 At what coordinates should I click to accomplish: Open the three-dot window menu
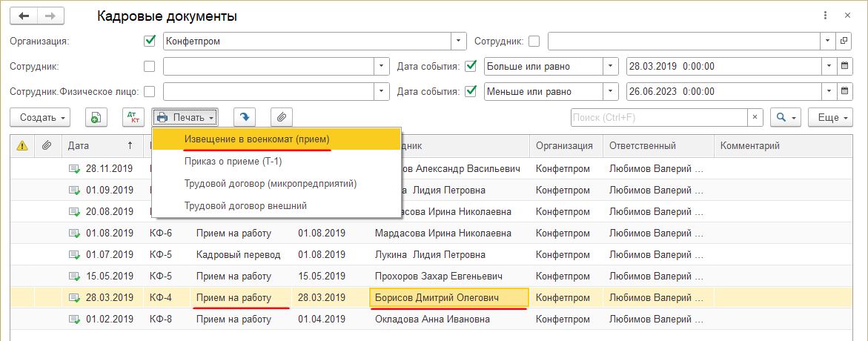pos(825,16)
